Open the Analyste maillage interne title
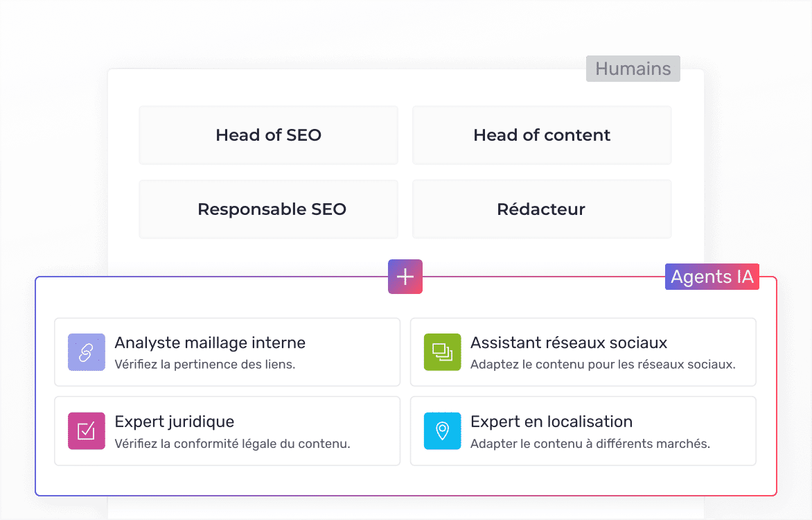This screenshot has height=520, width=812. pyautogui.click(x=210, y=343)
